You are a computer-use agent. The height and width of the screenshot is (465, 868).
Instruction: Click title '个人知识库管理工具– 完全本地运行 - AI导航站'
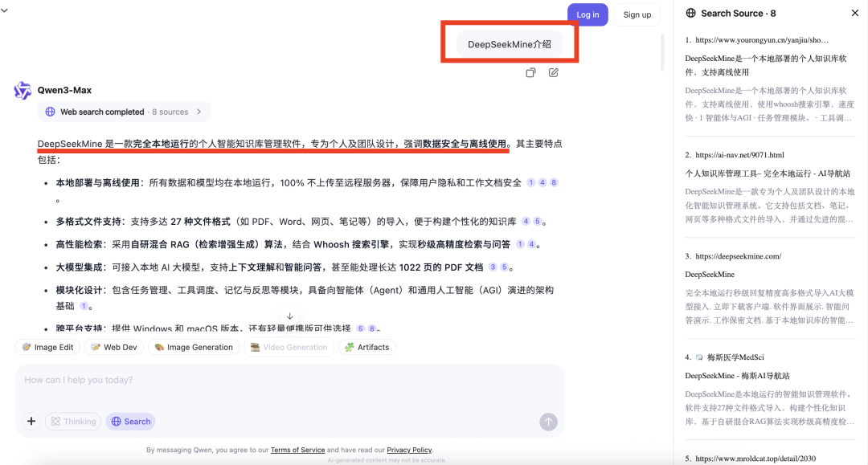point(768,173)
